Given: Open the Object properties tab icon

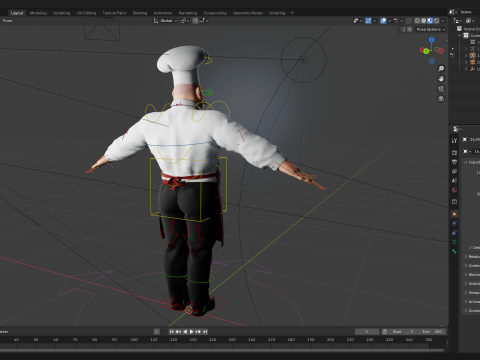Looking at the screenshot, I should click(454, 214).
